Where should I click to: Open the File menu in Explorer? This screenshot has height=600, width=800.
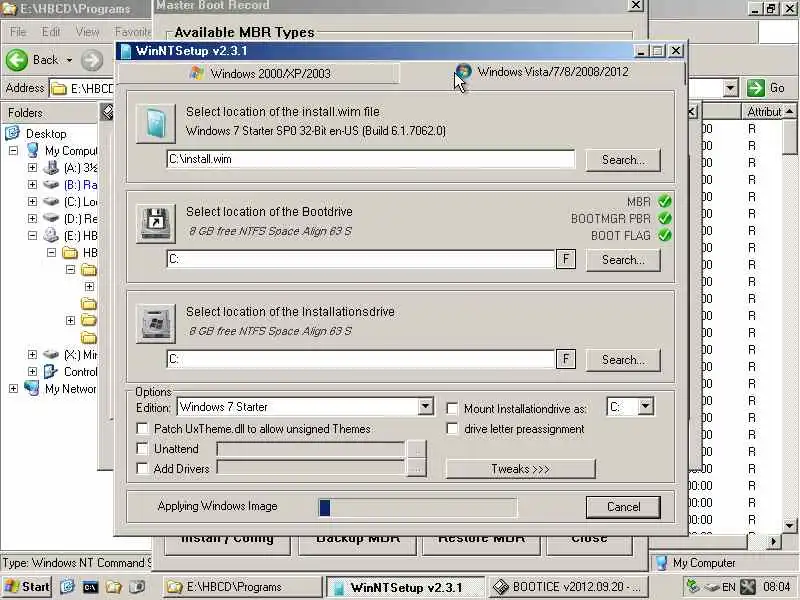pyautogui.click(x=18, y=32)
